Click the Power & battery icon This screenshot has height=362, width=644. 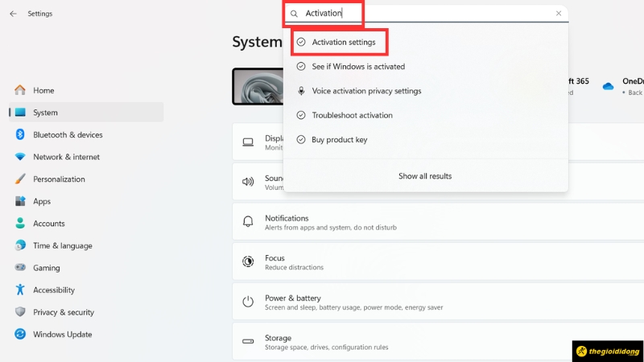(x=248, y=301)
